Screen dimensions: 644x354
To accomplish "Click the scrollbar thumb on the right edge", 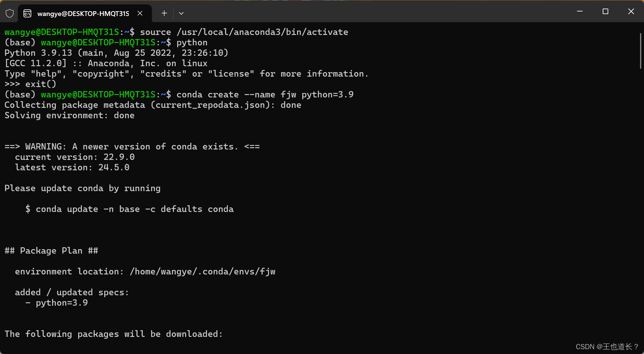I will [x=641, y=48].
